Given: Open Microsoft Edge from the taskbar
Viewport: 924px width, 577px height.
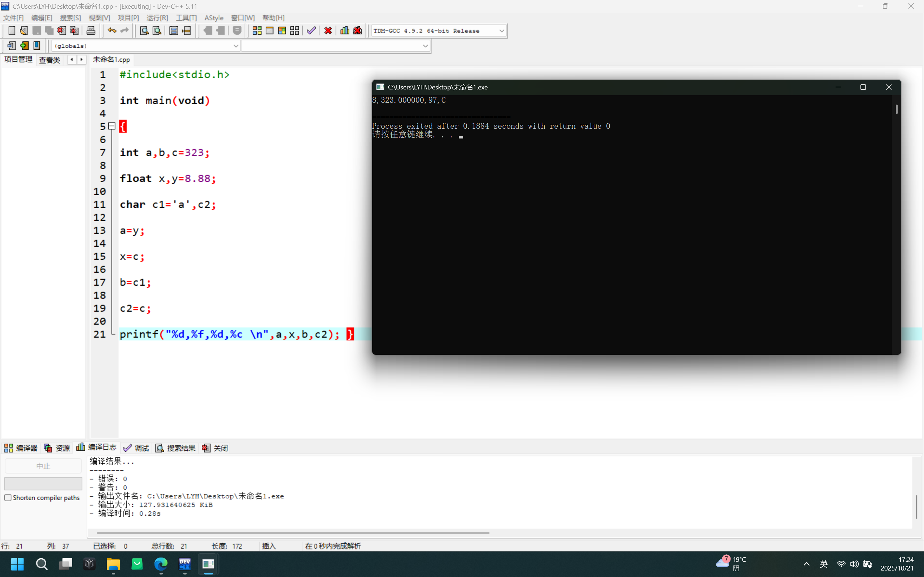Looking at the screenshot, I should pyautogui.click(x=161, y=564).
